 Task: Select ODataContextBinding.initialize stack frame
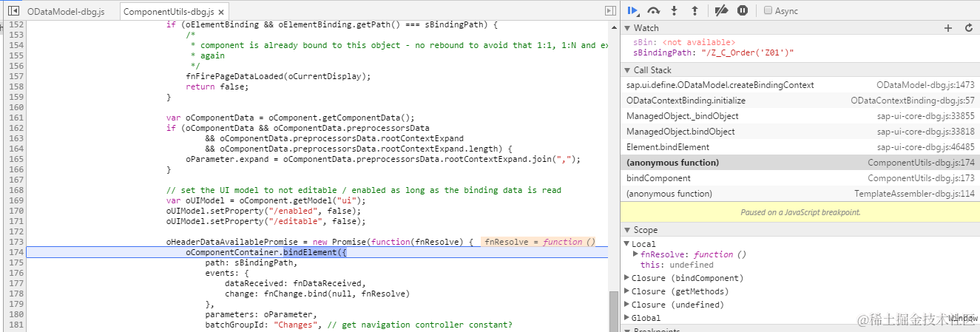tap(800, 101)
